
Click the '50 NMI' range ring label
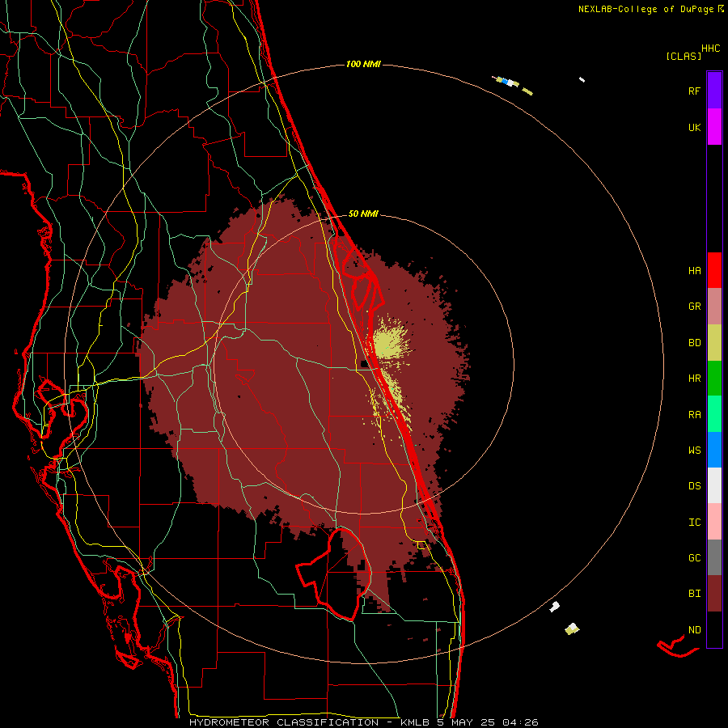[x=363, y=214]
